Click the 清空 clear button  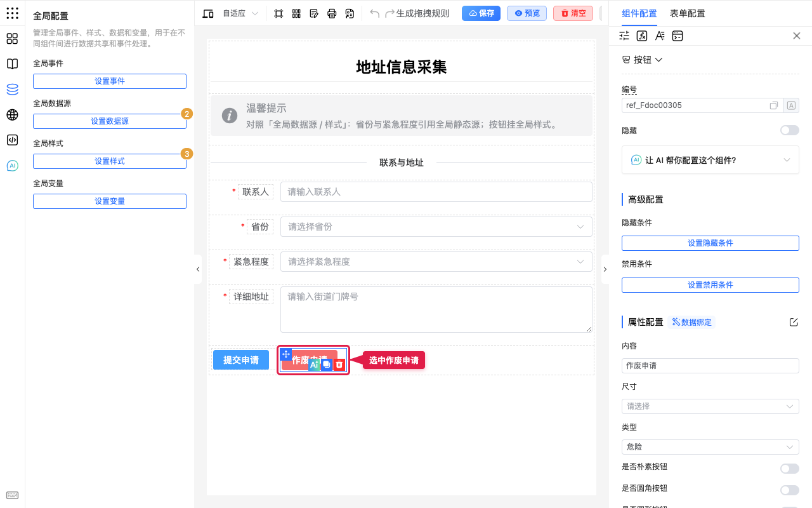[573, 13]
